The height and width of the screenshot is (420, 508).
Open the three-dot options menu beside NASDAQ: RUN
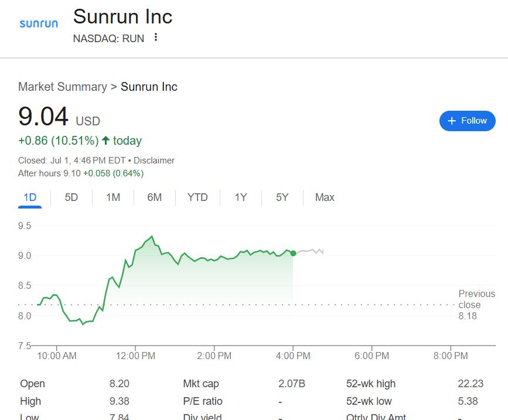tap(156, 37)
